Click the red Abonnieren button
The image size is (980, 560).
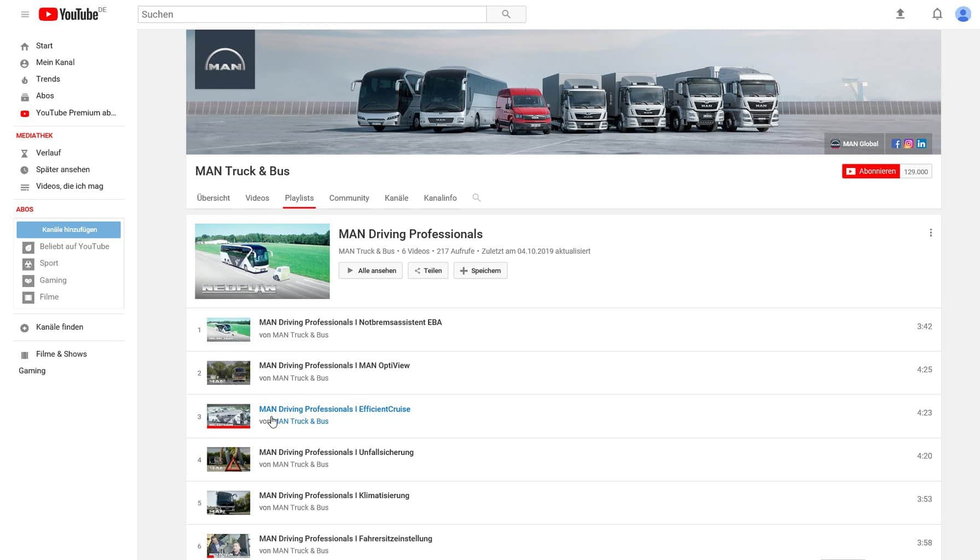pos(871,172)
